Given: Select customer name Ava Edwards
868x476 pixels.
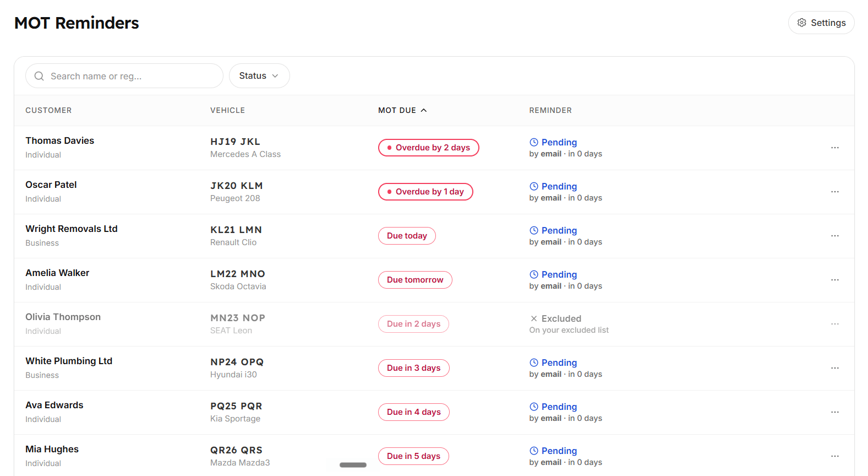Looking at the screenshot, I should coord(54,405).
